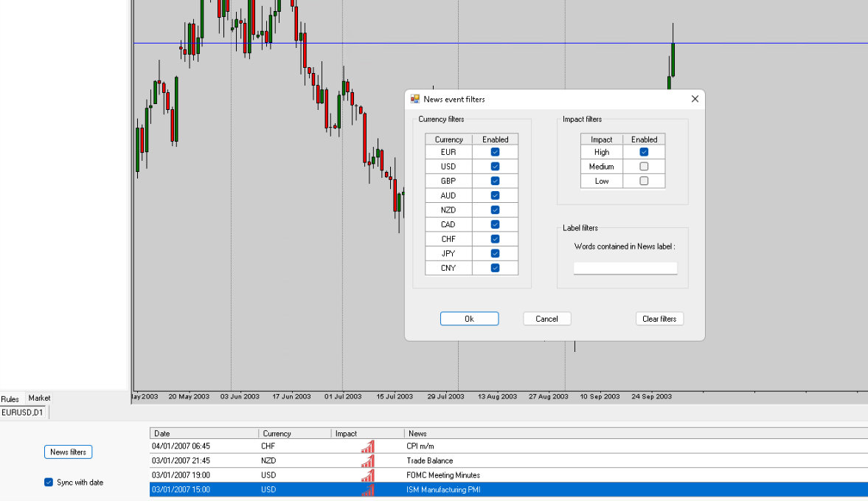
Task: Open the Rules tab
Action: [x=10, y=399]
